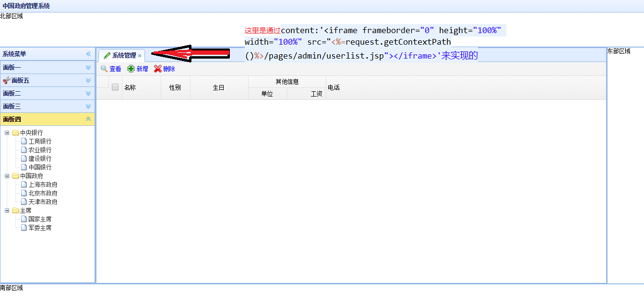This screenshot has width=644, height=305.
Task: Select 工商银行 in the tree
Action: click(40, 141)
